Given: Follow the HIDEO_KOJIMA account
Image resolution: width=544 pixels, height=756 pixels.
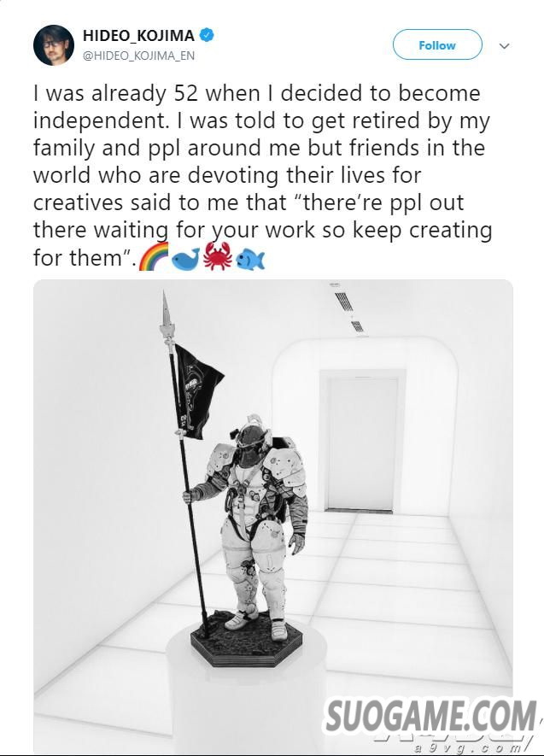Looking at the screenshot, I should coord(437,44).
